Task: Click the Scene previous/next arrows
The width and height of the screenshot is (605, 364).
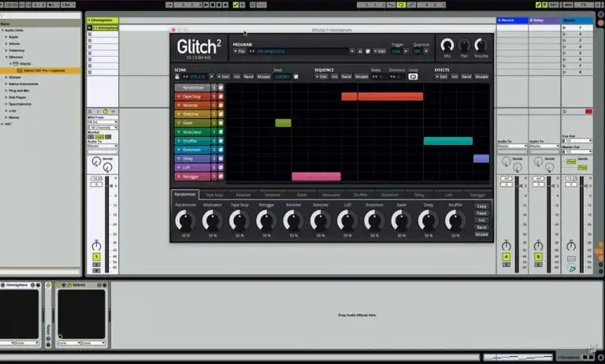Action: tap(186, 76)
